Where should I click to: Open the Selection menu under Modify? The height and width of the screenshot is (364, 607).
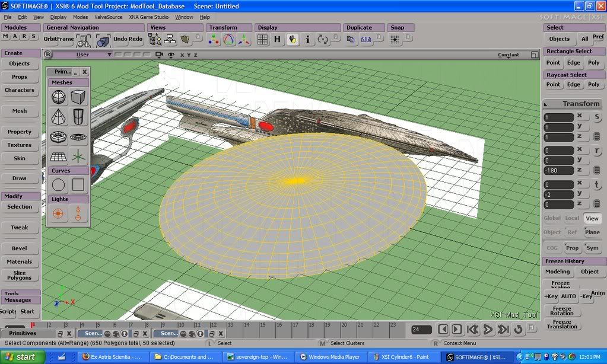[20, 207]
